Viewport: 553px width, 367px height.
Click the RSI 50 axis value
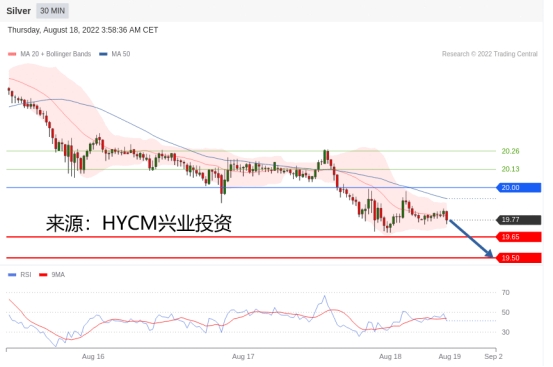506,312
